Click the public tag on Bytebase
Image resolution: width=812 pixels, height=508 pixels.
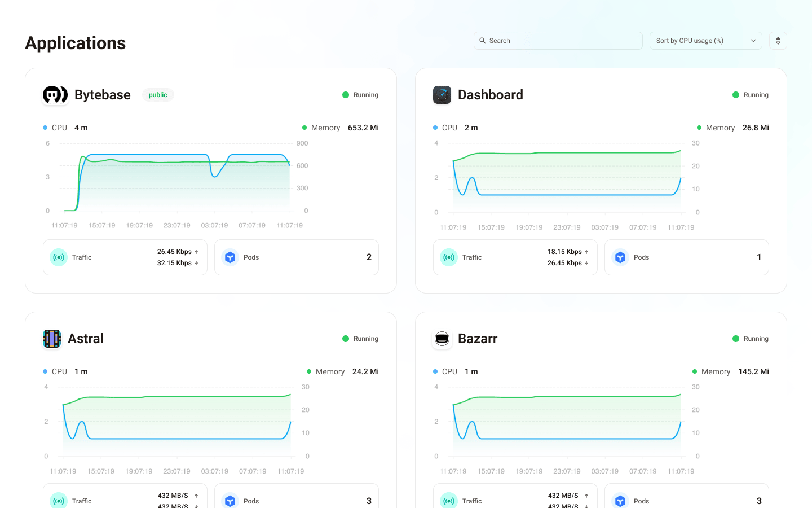click(x=158, y=95)
